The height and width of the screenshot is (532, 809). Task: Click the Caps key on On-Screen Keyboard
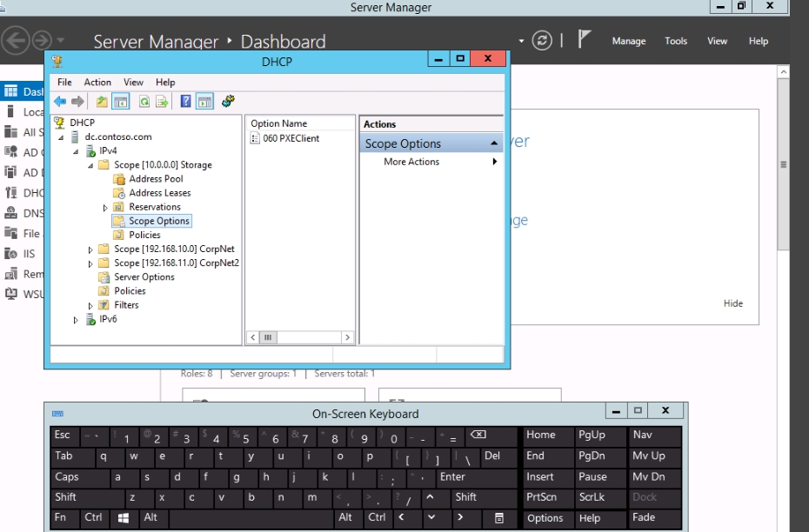[x=79, y=477]
